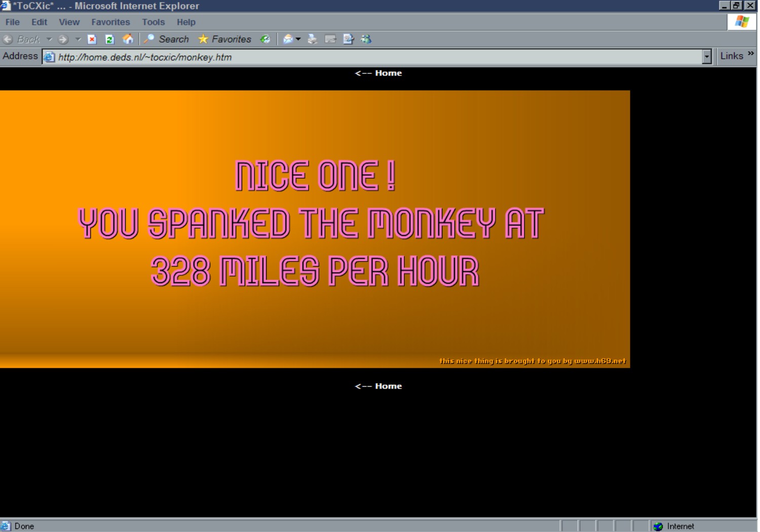Go to the browser Home page icon
This screenshot has height=532, width=760.
(x=128, y=40)
